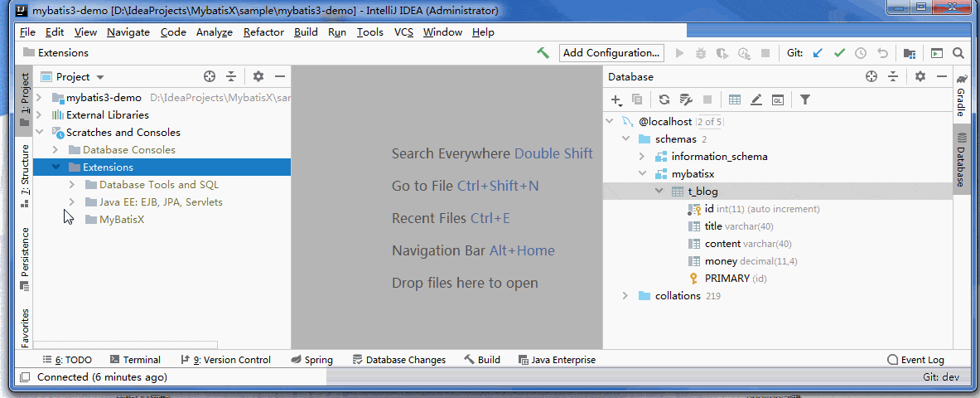This screenshot has height=398, width=980.
Task: Open the Tools menu
Action: coord(370,32)
